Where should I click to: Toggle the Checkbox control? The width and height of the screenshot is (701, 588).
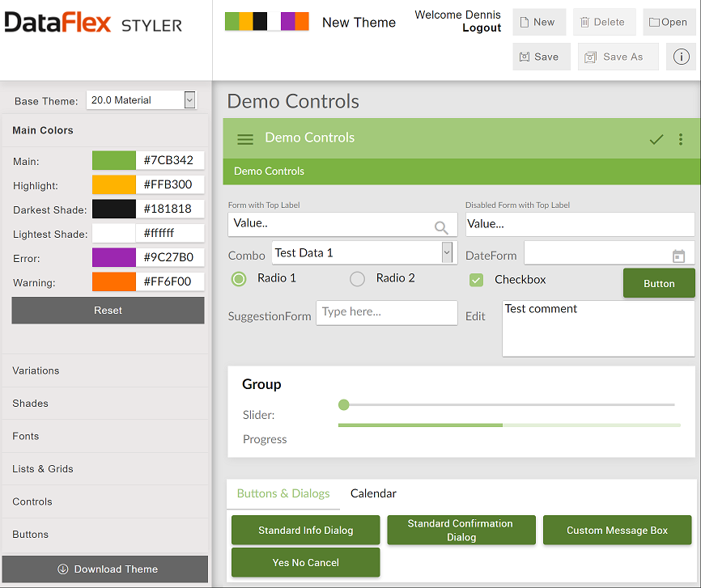click(476, 280)
